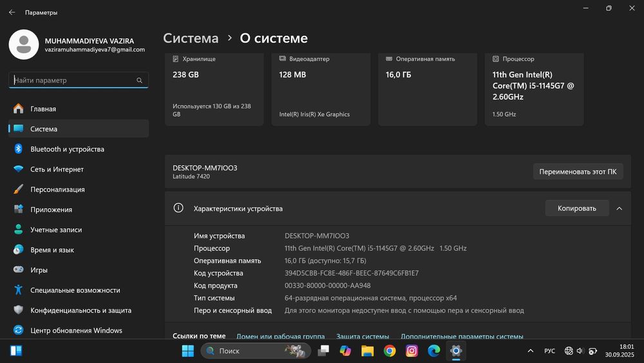Screen dimensions: 644x363
Task: Go back using the arrow in the title bar
Action: (x=12, y=12)
